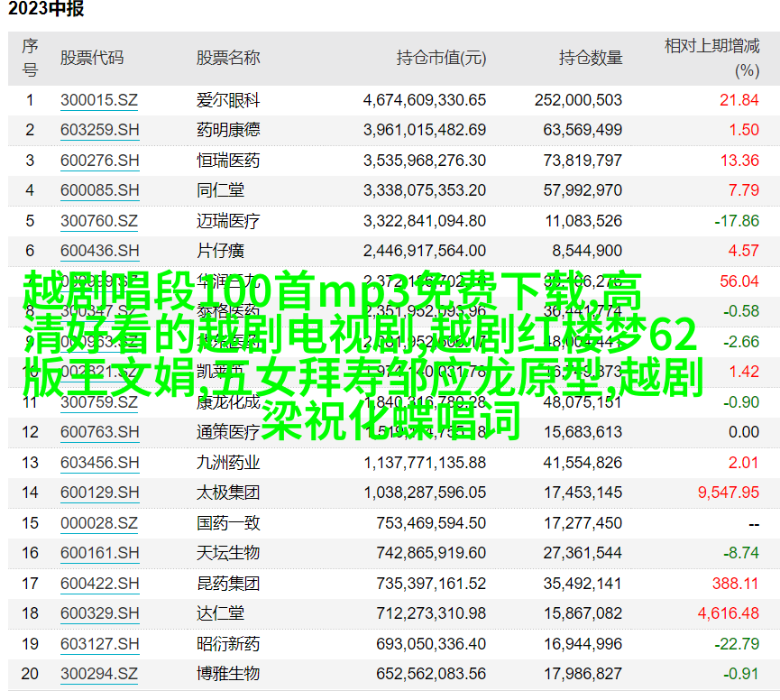Image resolution: width=780 pixels, height=700 pixels.
Task: Click market value 3,322,841,094.80
Action: point(425,221)
